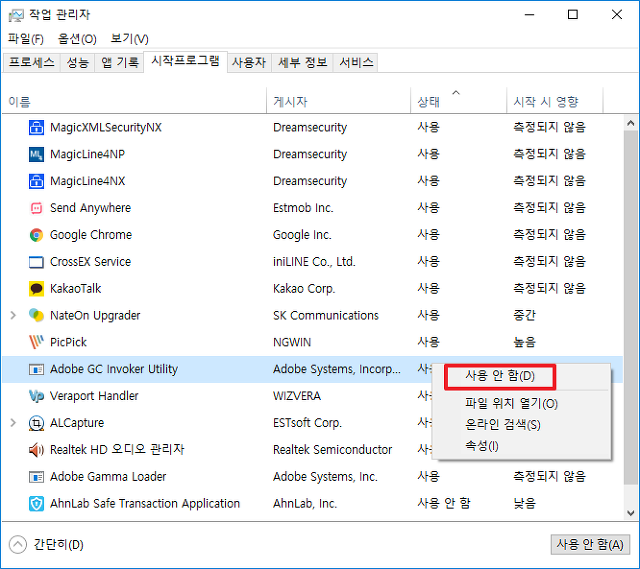Open the 보기(V) menu
Screen dimensions: 640x569
pos(129,39)
